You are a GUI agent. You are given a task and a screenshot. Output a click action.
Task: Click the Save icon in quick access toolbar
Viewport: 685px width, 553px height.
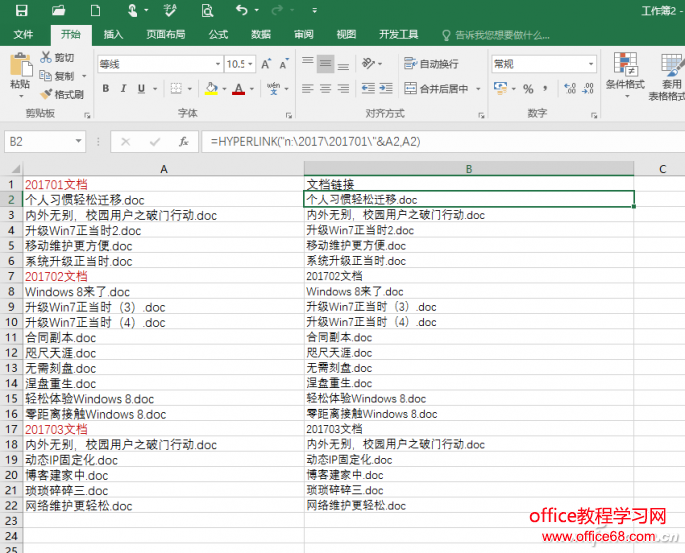21,11
